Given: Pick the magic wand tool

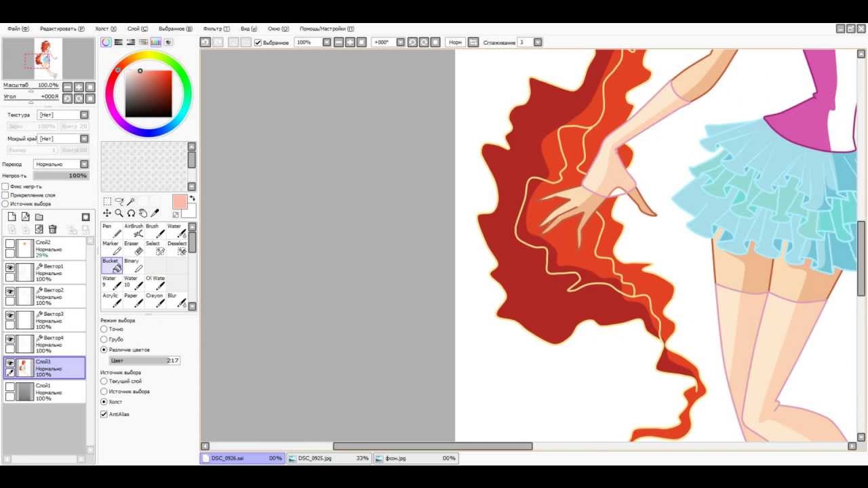Looking at the screenshot, I should click(132, 201).
